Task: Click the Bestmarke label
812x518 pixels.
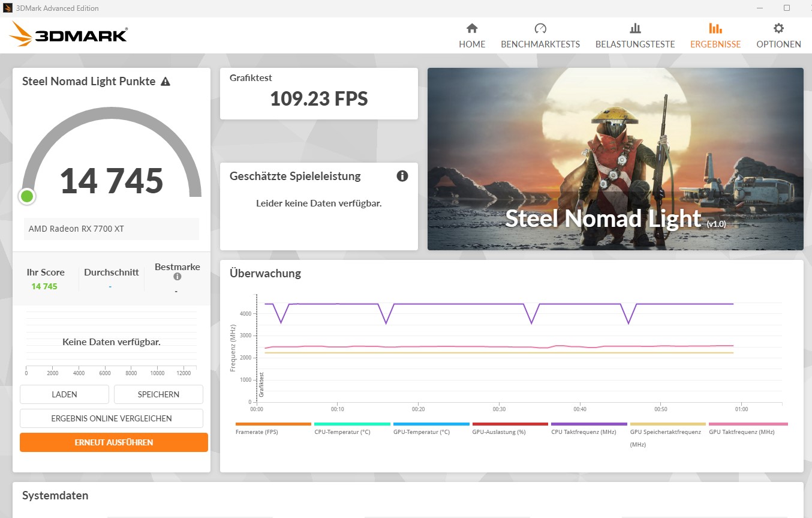Action: tap(178, 267)
